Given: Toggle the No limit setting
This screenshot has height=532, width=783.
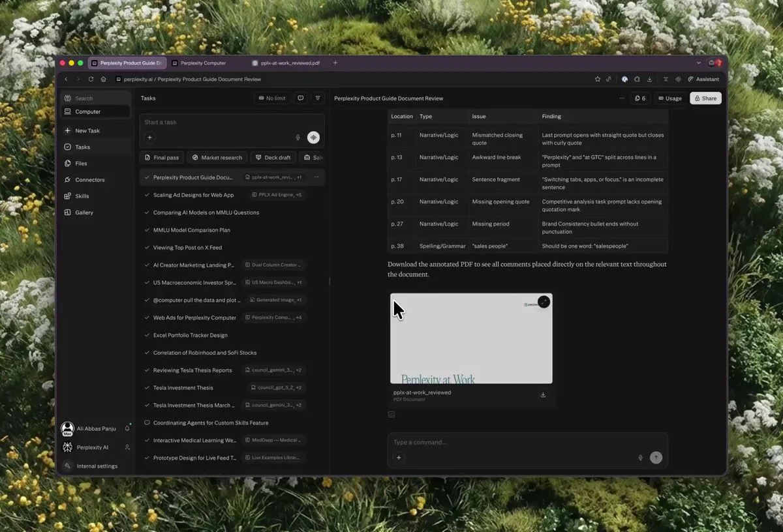Looking at the screenshot, I should pyautogui.click(x=271, y=98).
